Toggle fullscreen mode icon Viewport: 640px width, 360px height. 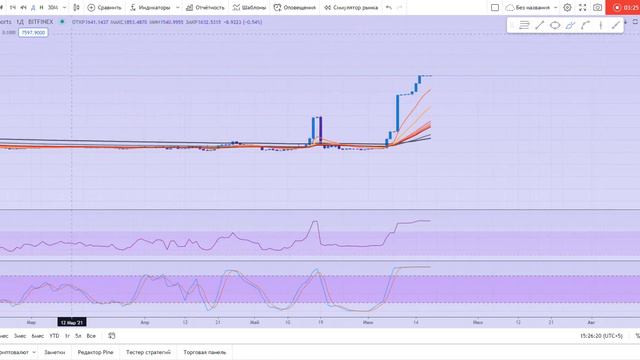click(582, 7)
